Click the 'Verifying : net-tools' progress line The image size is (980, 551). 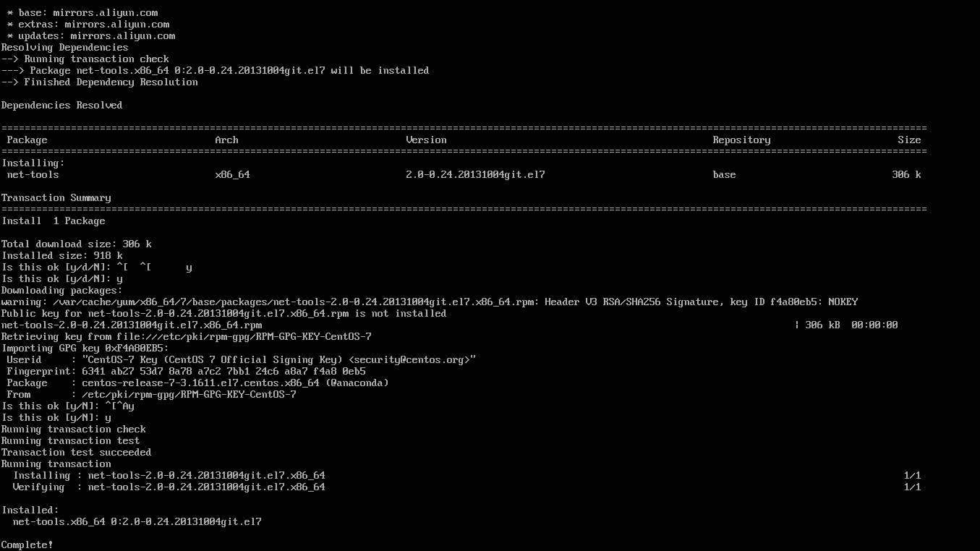[169, 487]
